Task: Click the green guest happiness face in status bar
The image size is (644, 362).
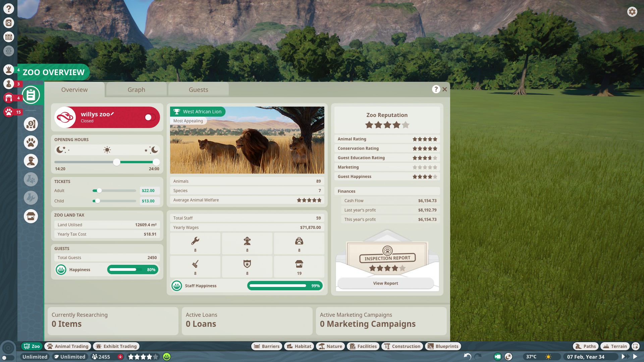Action: (167, 357)
